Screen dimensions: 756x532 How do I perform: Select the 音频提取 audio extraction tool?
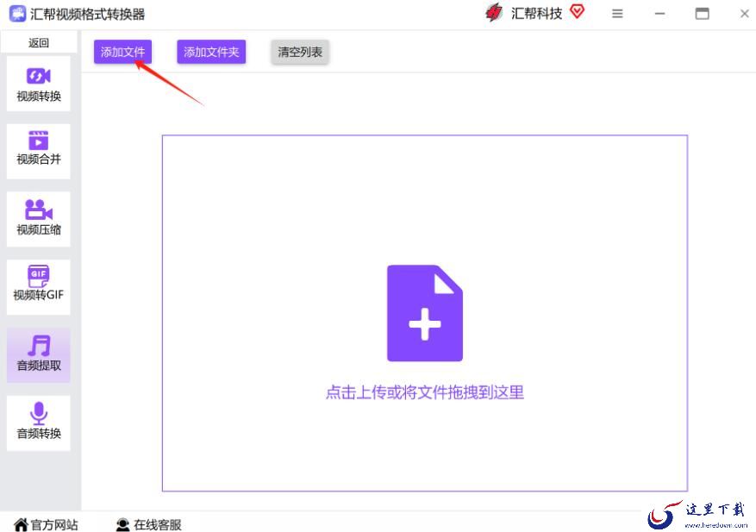point(39,354)
